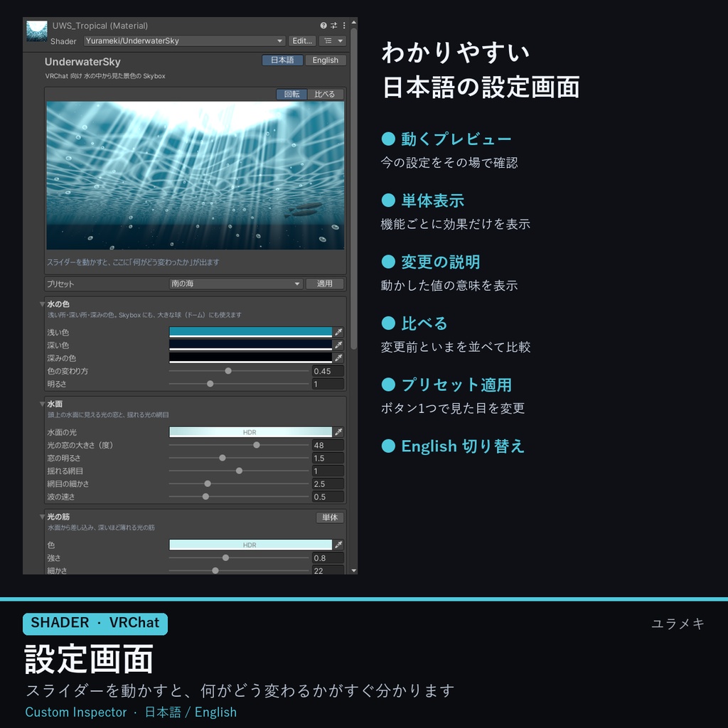The width and height of the screenshot is (728, 728).
Task: Toggle 単体 solo view for 光の筋
Action: tap(330, 518)
